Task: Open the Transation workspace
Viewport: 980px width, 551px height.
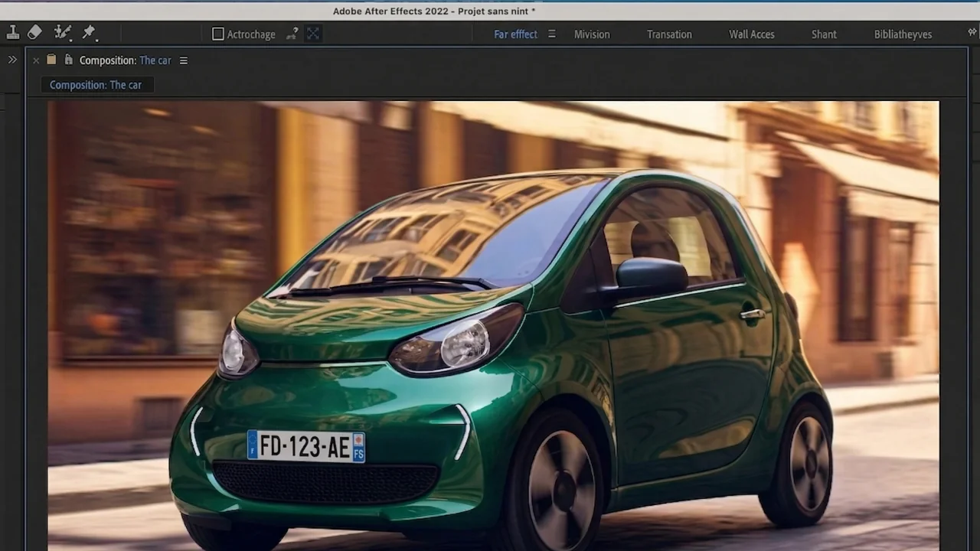Action: click(668, 34)
